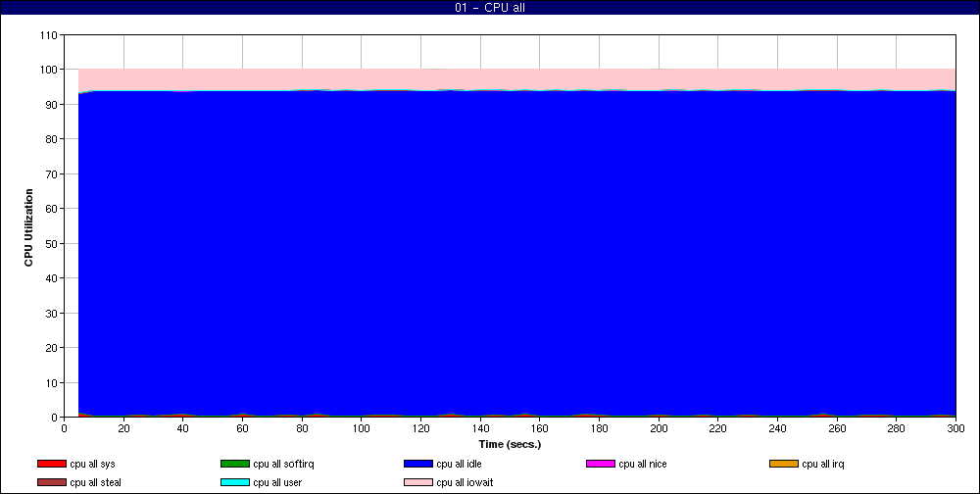Click the brown 'cpu all steal' legend swatch
This screenshot has height=494, width=980.
pos(52,483)
